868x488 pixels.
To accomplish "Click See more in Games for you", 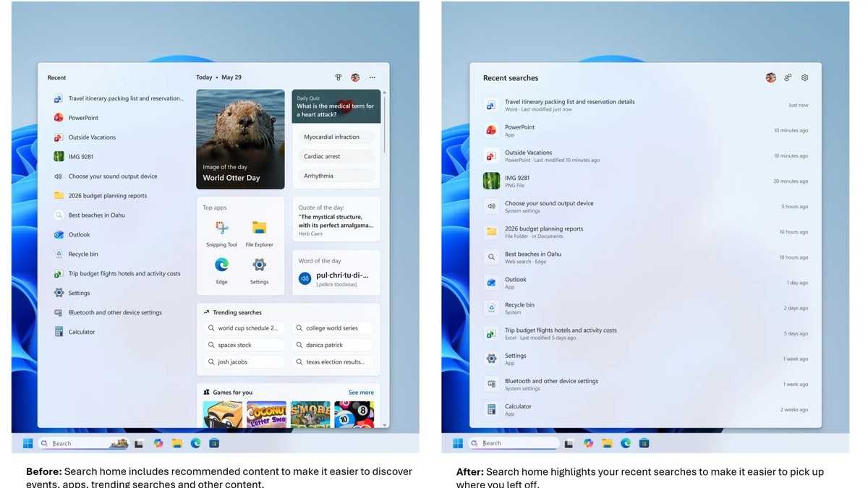I will point(361,393).
